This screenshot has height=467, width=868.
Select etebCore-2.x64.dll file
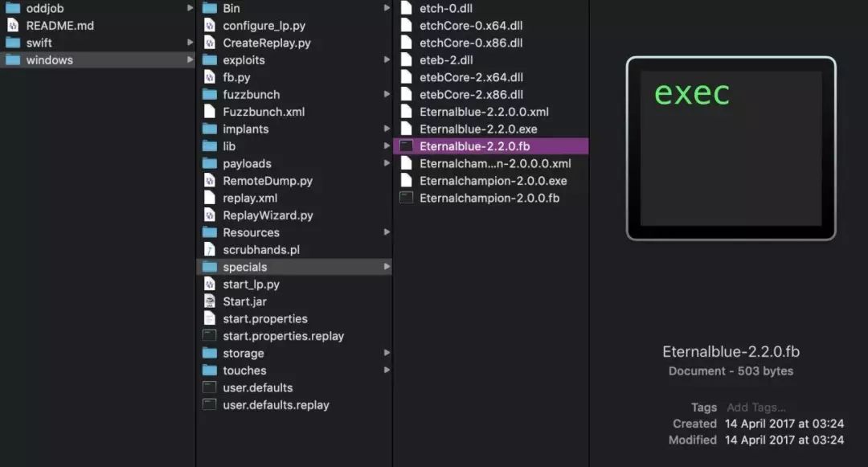point(471,77)
